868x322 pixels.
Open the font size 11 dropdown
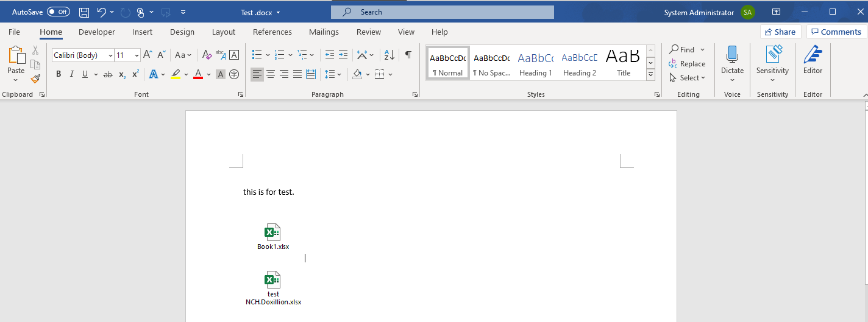click(x=137, y=55)
